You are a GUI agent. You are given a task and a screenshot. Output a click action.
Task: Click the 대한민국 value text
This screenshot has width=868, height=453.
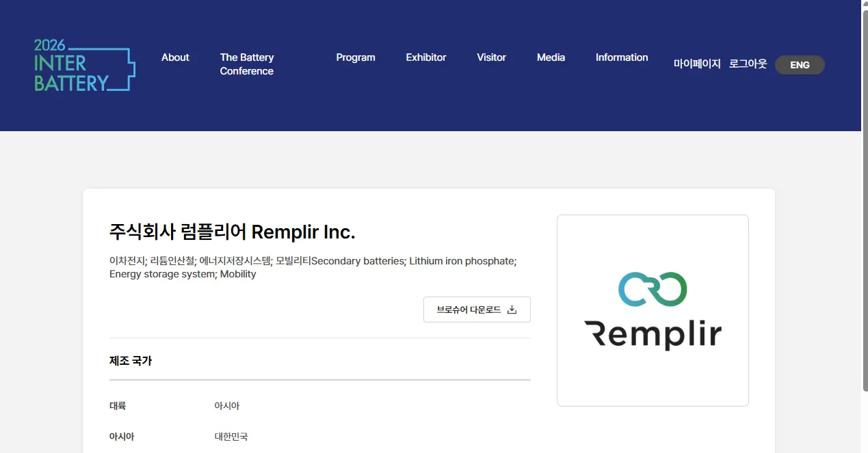[x=231, y=437]
